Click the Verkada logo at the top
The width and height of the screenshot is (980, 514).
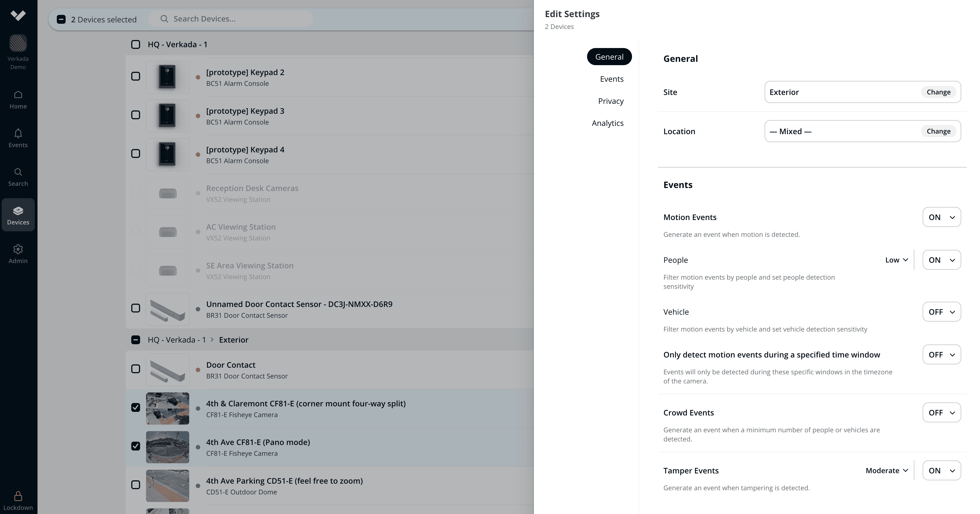[x=18, y=15]
